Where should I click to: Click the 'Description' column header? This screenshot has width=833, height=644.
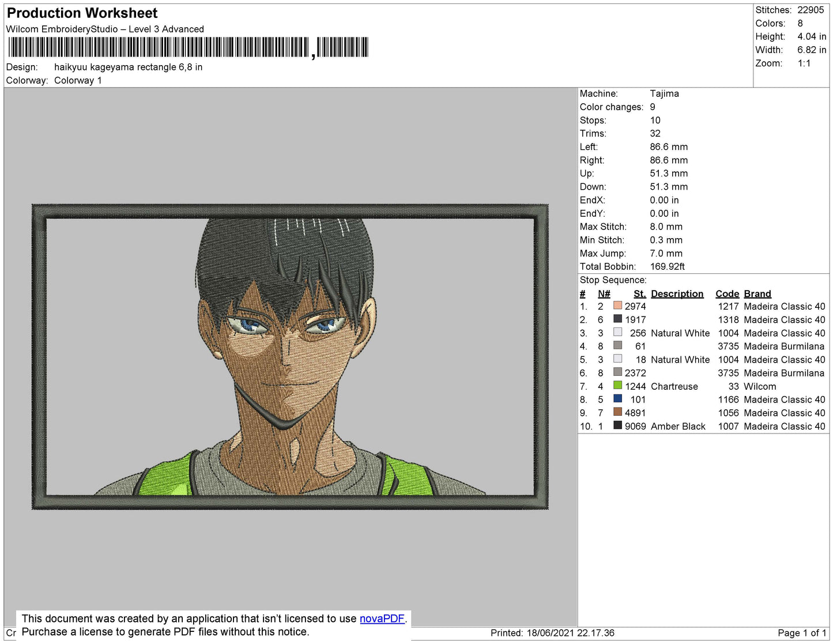click(x=677, y=294)
